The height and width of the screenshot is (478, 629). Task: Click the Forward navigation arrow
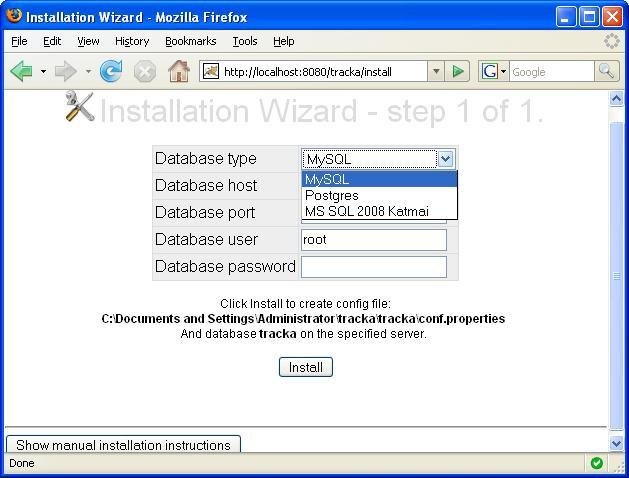tap(65, 71)
